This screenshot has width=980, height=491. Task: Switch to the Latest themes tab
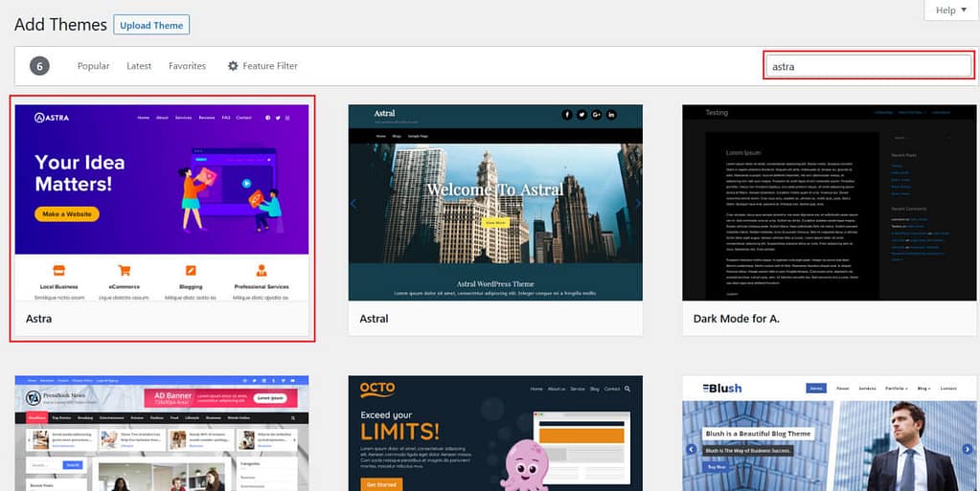(x=139, y=66)
